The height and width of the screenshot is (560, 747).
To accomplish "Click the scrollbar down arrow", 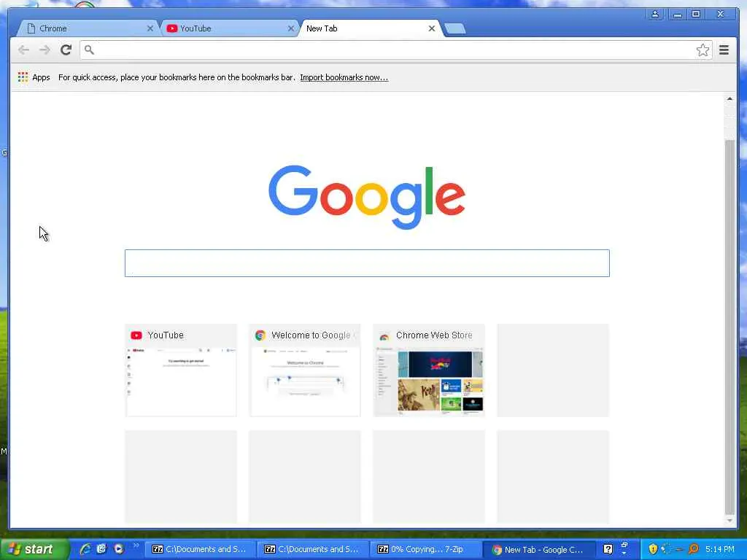I will tap(729, 521).
